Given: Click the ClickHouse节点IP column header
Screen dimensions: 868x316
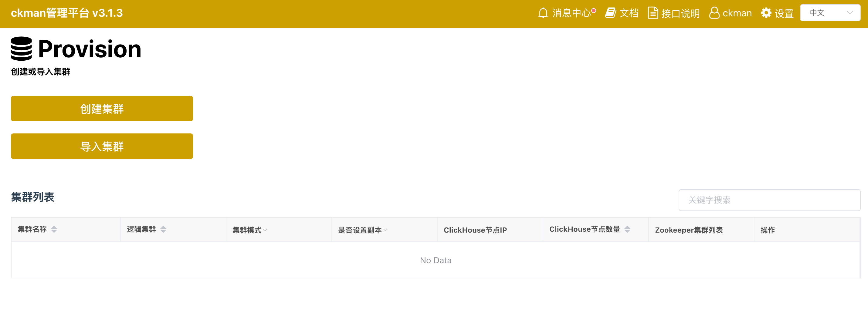Looking at the screenshot, I should (475, 230).
